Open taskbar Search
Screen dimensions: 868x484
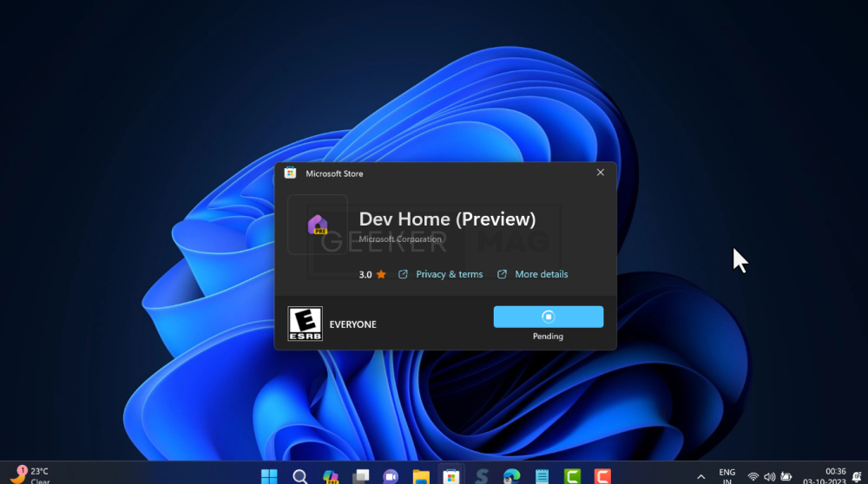(x=300, y=476)
